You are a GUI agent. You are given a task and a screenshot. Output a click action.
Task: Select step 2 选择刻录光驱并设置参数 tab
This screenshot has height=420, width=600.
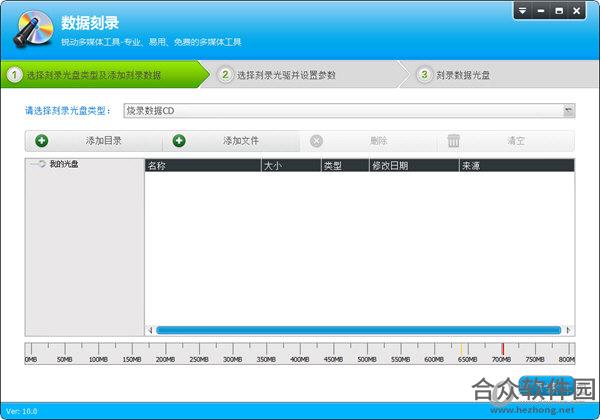pos(302,75)
